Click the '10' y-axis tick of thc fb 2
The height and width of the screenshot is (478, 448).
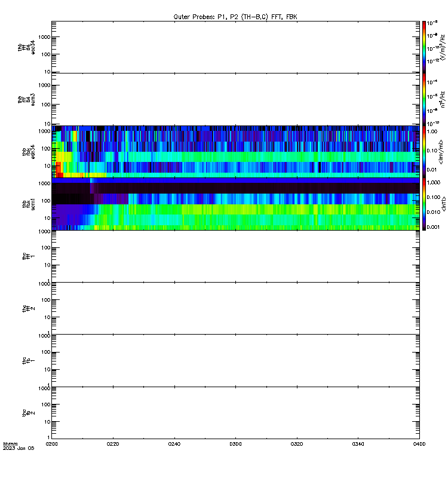coord(47,422)
